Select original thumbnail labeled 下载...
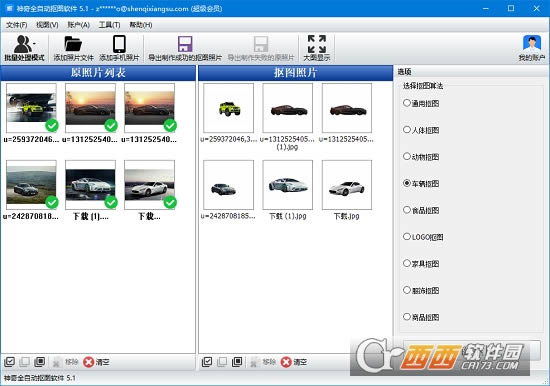 (149, 185)
